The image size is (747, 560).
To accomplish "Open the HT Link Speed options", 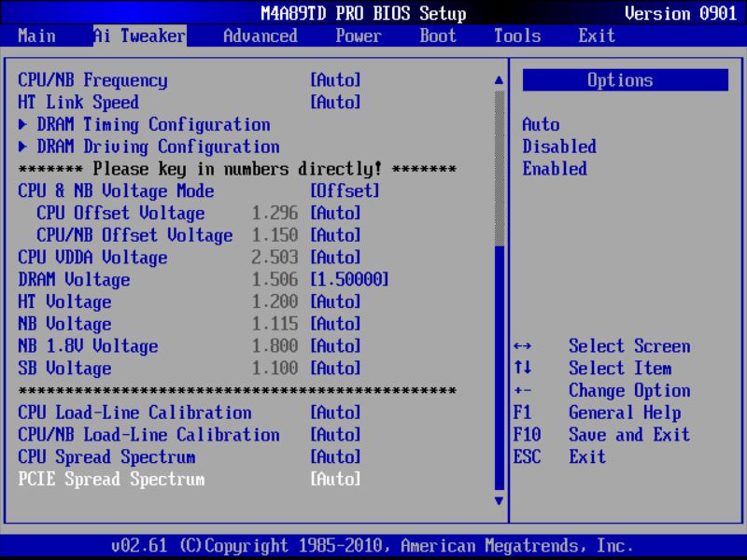I will coord(334,102).
